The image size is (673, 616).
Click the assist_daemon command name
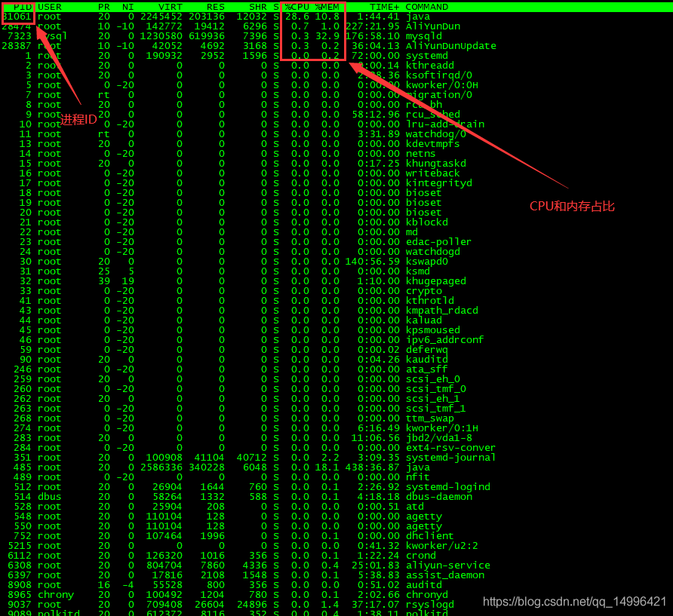pos(445,575)
